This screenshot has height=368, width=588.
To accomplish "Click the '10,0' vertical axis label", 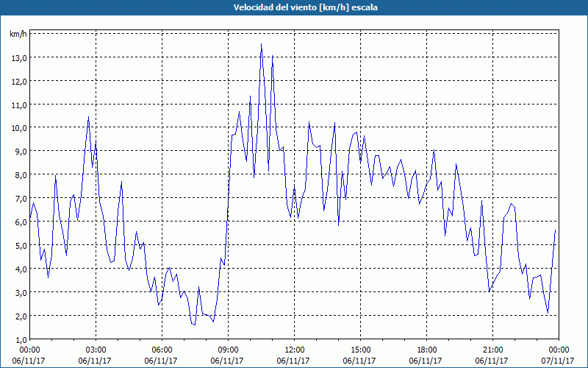I will (x=19, y=128).
